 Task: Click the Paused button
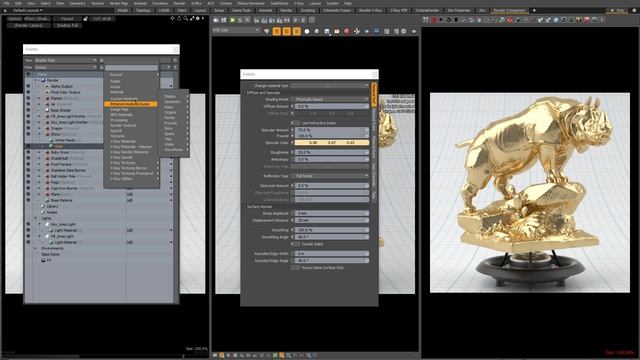(x=67, y=19)
